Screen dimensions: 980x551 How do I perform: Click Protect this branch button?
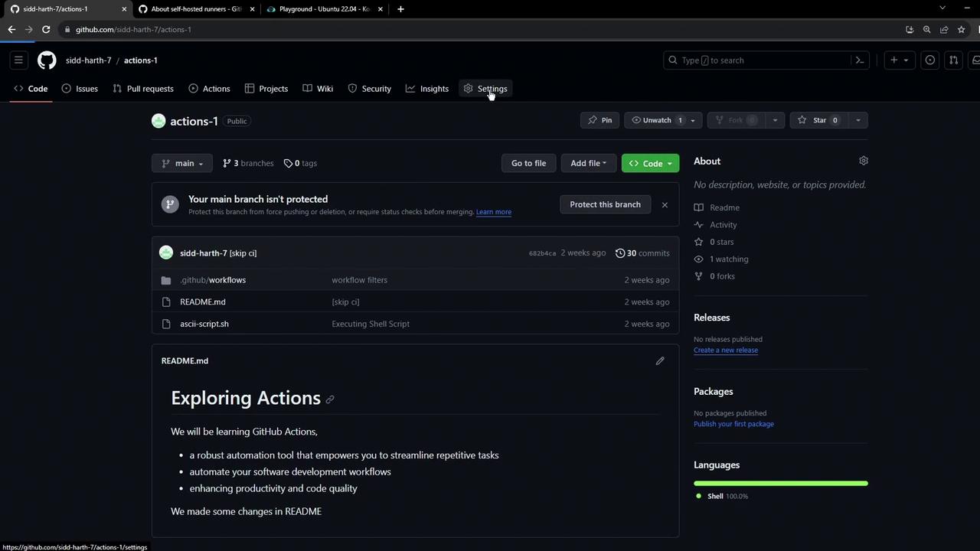[605, 204]
